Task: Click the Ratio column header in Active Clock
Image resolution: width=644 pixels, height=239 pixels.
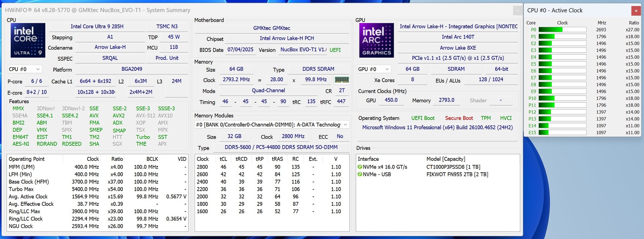Action: (x=634, y=23)
